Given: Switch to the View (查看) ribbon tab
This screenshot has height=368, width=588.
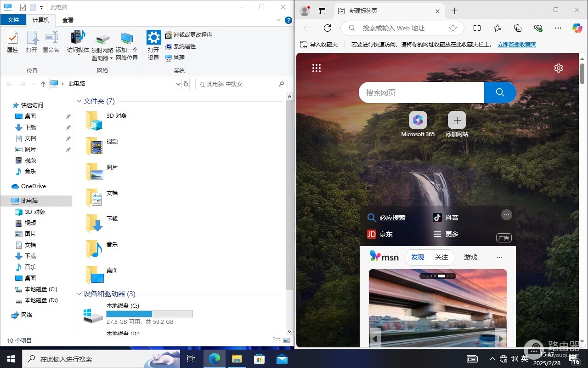Looking at the screenshot, I should [x=68, y=20].
